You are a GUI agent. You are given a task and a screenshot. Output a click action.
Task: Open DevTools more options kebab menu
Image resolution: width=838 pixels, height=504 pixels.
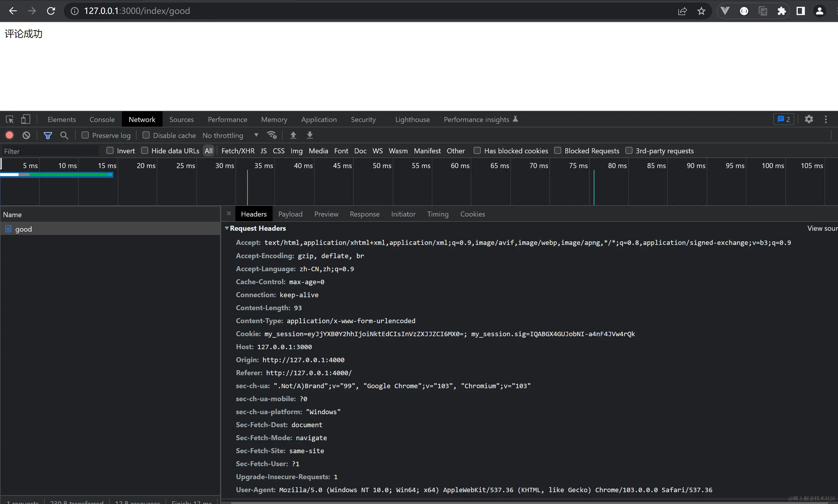click(x=826, y=119)
